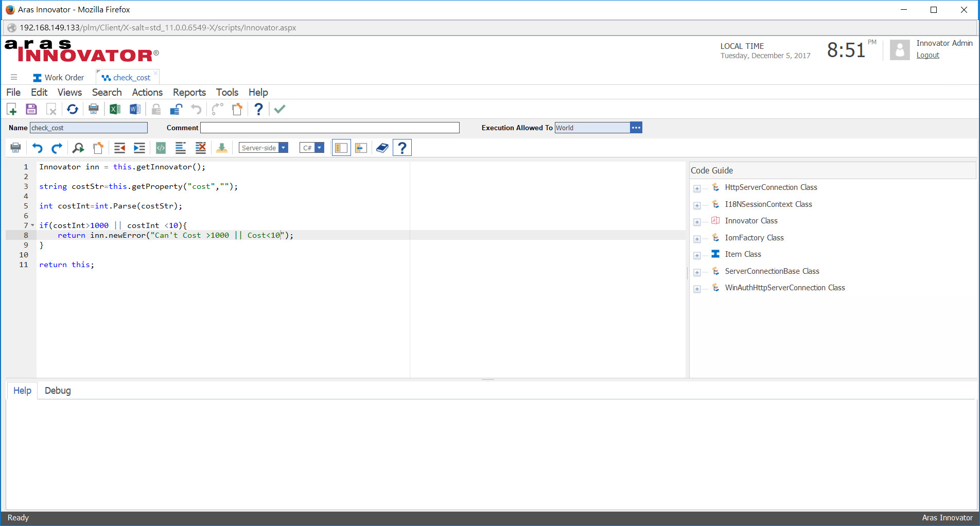This screenshot has height=526, width=980.
Task: Close the check_cost tab
Action: coord(155,73)
